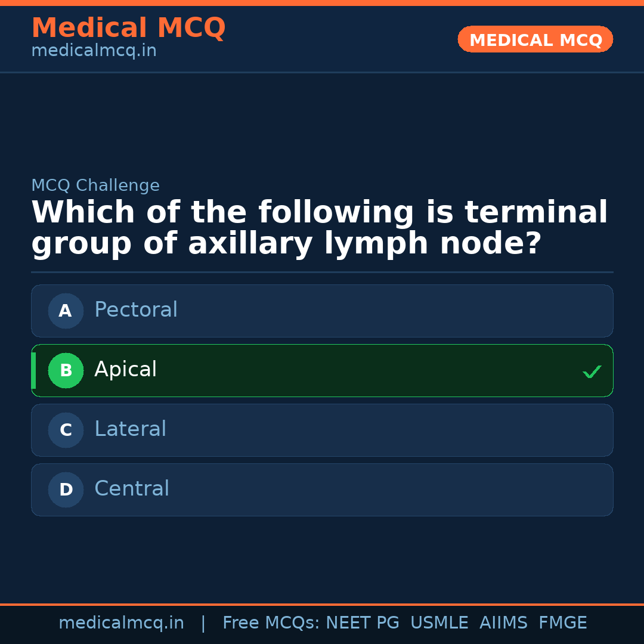Select answer option A Pectoral
Viewport: 644px width, 644px height.
coord(322,311)
